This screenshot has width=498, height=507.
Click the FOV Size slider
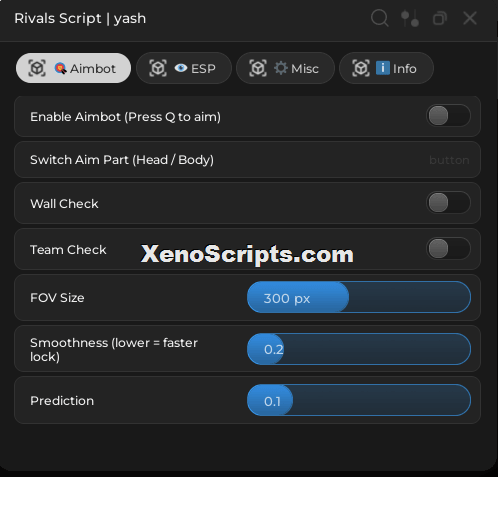(359, 297)
